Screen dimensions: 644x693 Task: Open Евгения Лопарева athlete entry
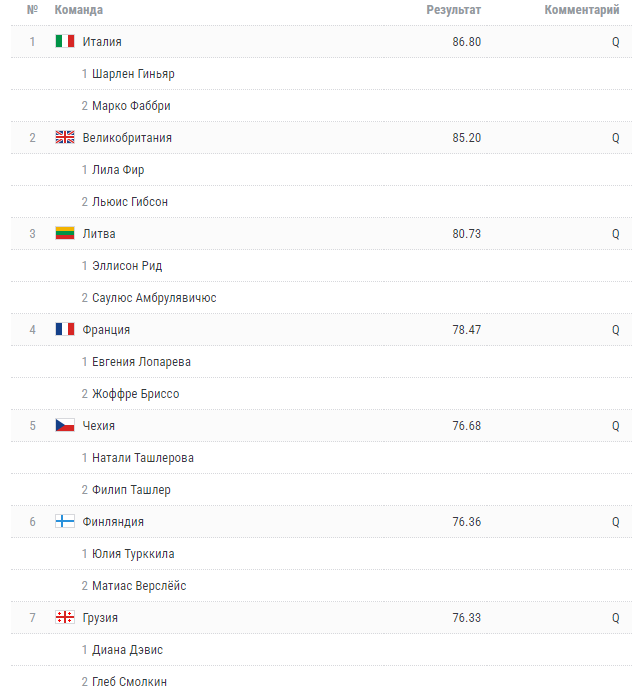[x=141, y=362]
